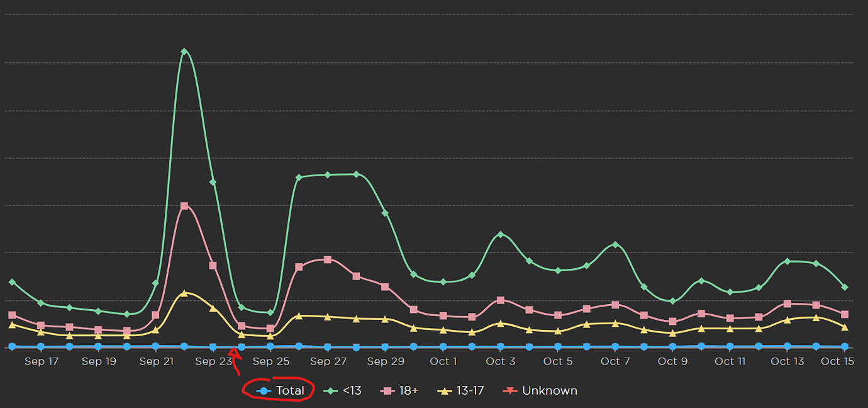Select the pink 18+ peak point
The height and width of the screenshot is (408, 868).
click(x=184, y=206)
